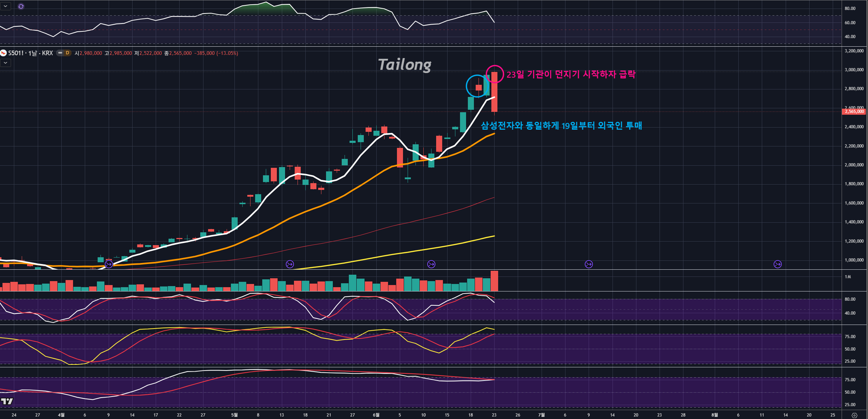Click the 3,200,000 price axis label
The height and width of the screenshot is (419, 868).
(854, 51)
